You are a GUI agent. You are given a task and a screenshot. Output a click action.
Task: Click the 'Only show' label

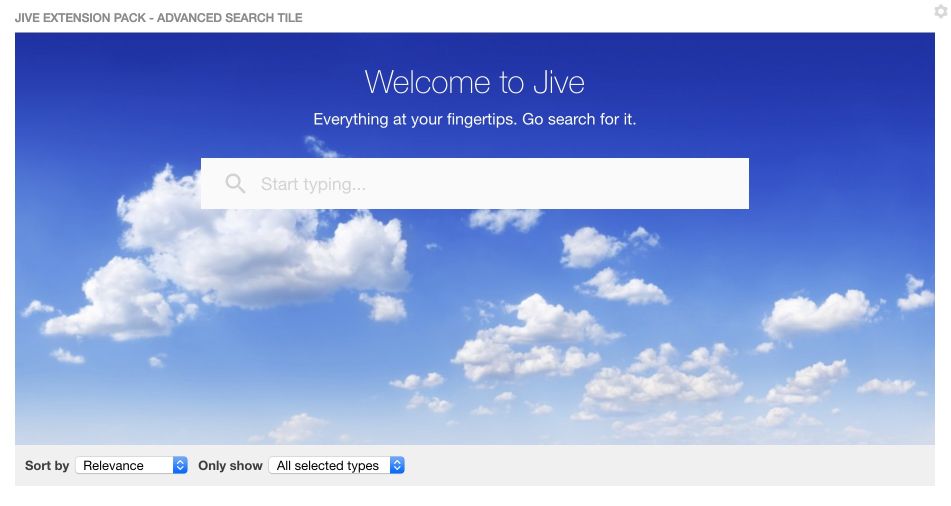[230, 465]
